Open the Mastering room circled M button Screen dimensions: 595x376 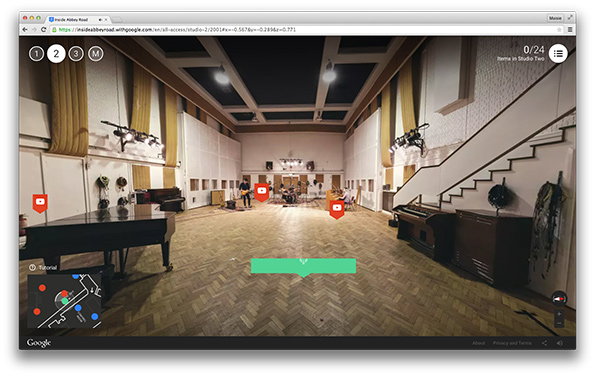pos(96,54)
